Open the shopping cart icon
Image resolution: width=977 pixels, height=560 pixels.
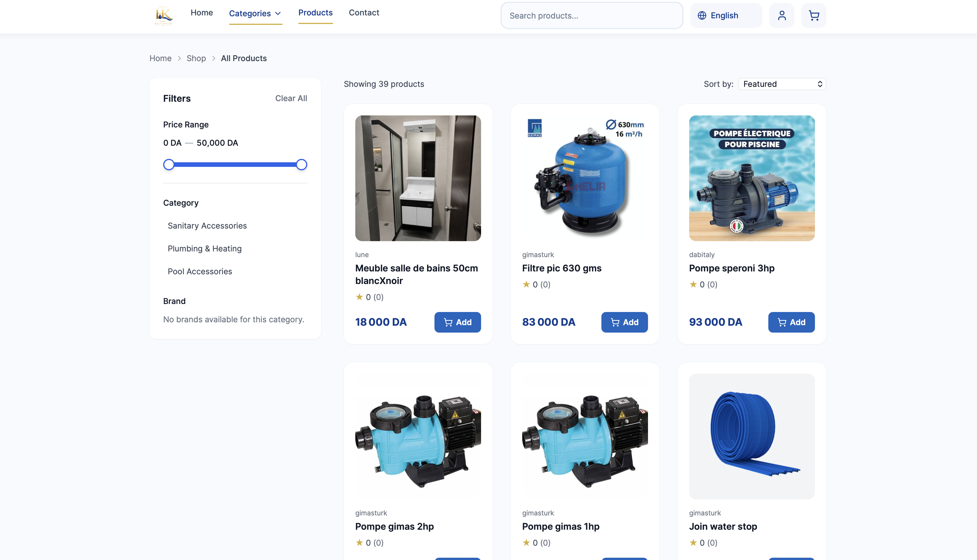point(813,15)
